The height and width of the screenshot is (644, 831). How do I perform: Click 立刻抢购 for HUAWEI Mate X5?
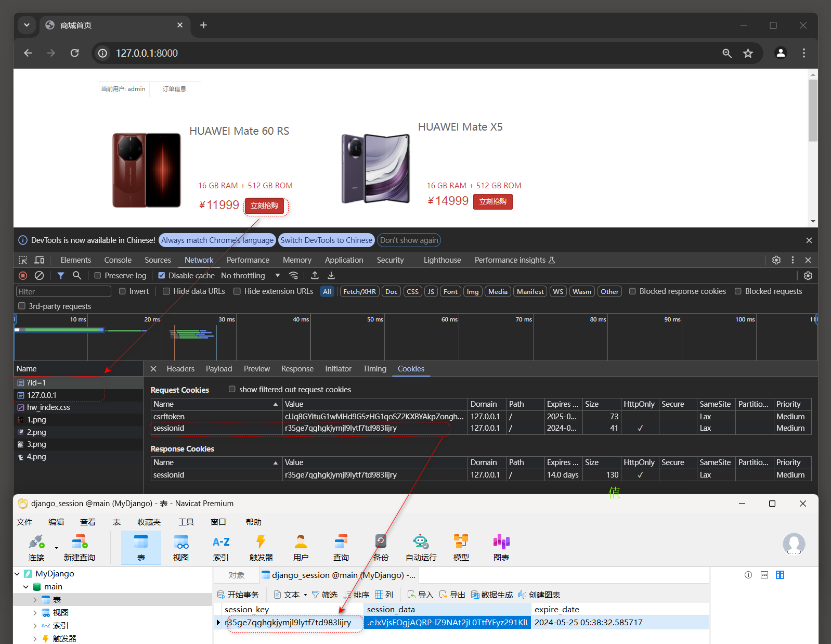(x=493, y=202)
